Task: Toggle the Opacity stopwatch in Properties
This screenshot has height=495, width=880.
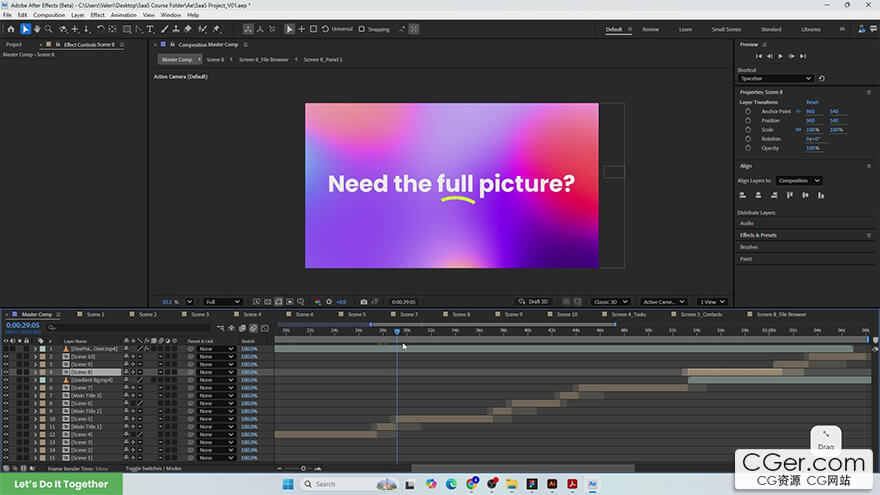Action: click(748, 148)
